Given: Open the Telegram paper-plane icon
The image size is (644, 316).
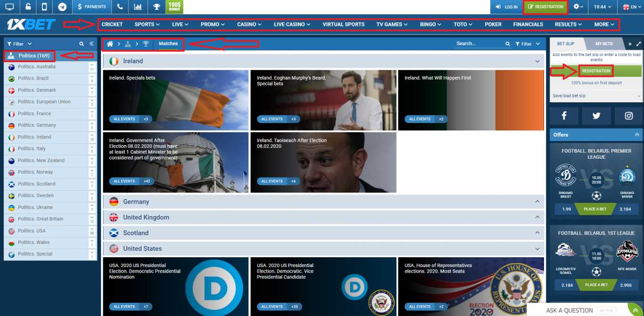Looking at the screenshot, I should [x=62, y=7].
